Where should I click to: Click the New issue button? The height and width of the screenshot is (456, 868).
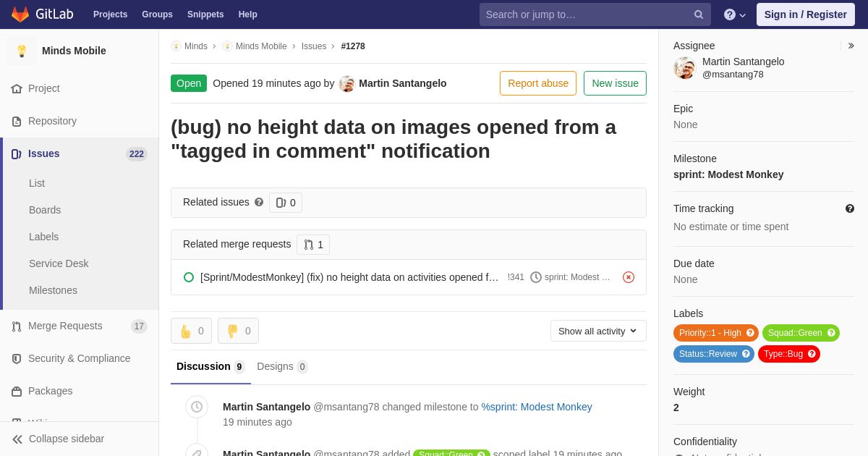615,83
